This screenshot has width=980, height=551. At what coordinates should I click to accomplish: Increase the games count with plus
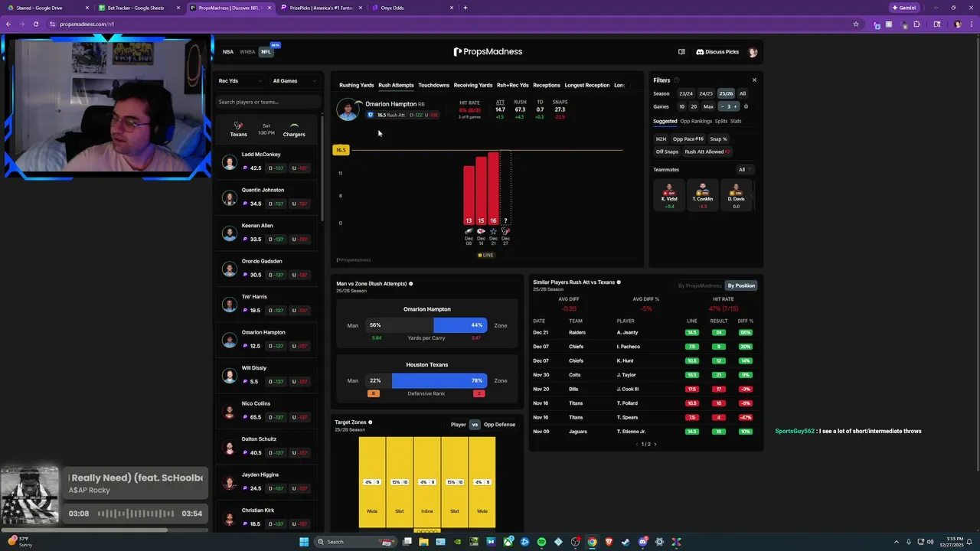tap(736, 106)
